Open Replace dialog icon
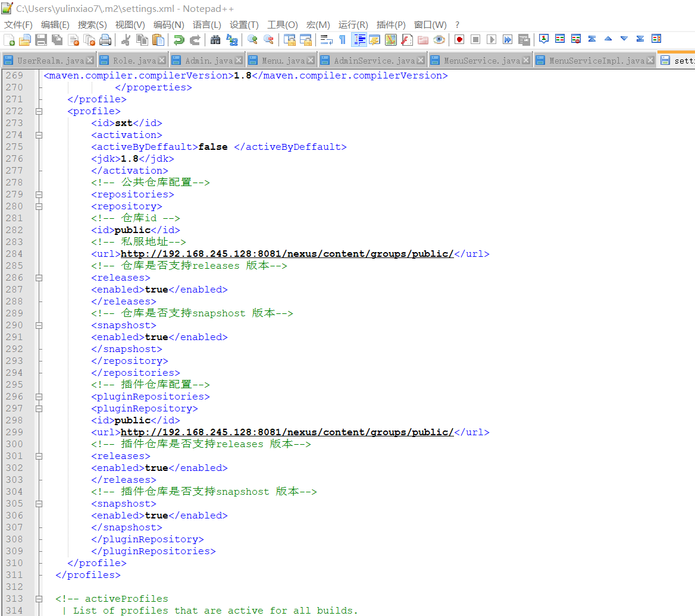Viewport: 695px width, 616px height. click(x=232, y=40)
